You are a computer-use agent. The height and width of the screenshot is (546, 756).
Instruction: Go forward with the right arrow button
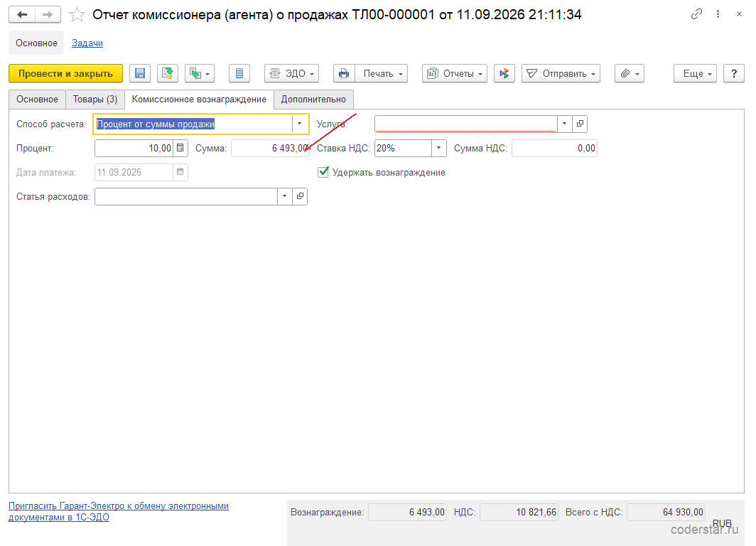(x=48, y=14)
